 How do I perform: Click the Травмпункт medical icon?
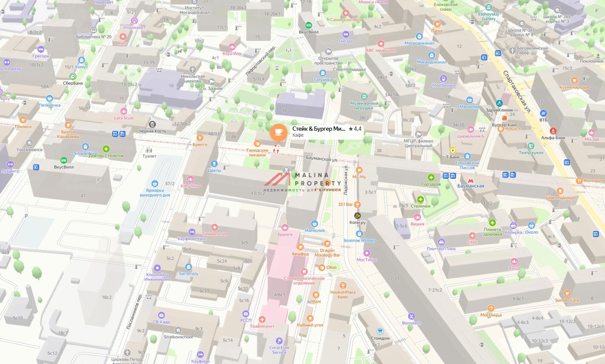pyautogui.click(x=262, y=319)
